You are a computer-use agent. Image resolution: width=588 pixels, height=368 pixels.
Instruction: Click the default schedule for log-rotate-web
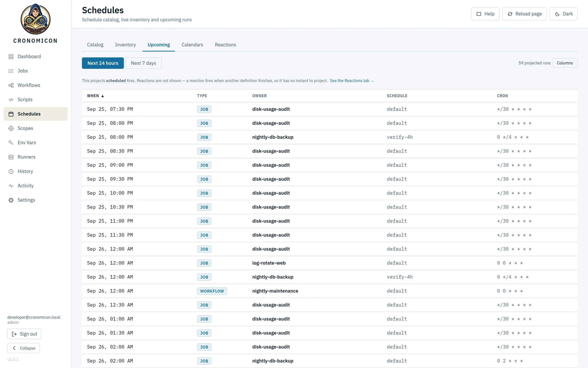click(x=397, y=263)
